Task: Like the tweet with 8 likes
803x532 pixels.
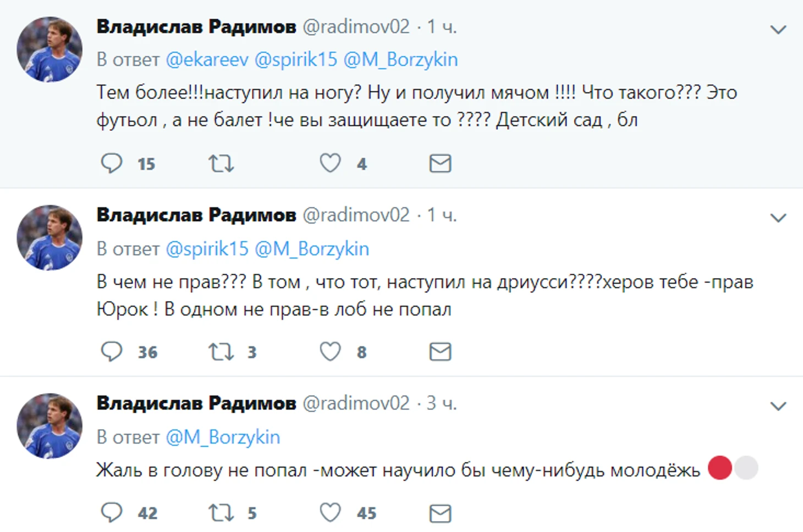Action: (331, 352)
